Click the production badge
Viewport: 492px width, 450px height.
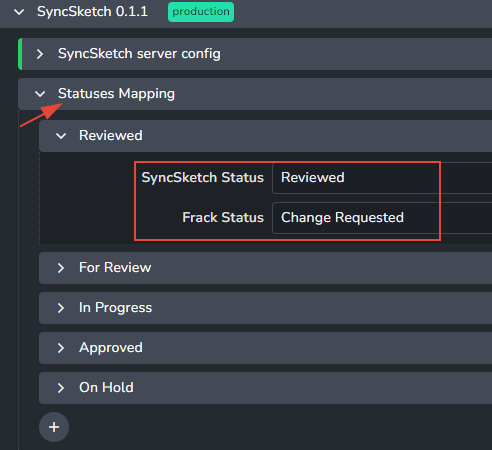pos(201,12)
